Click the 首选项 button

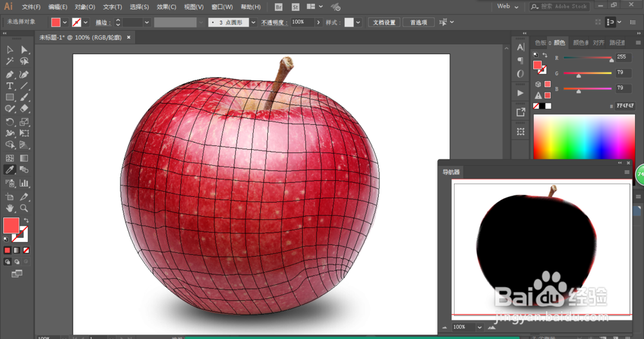point(419,23)
